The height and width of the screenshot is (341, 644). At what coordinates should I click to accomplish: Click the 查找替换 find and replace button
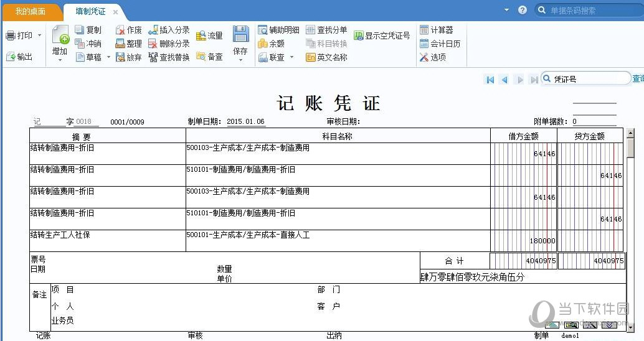click(169, 57)
